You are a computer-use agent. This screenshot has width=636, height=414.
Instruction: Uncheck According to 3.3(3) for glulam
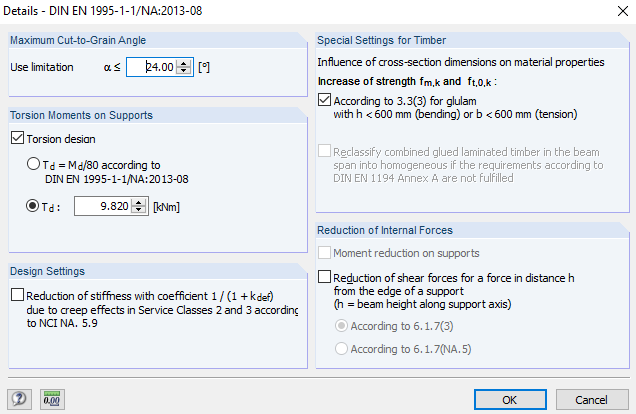point(324,100)
